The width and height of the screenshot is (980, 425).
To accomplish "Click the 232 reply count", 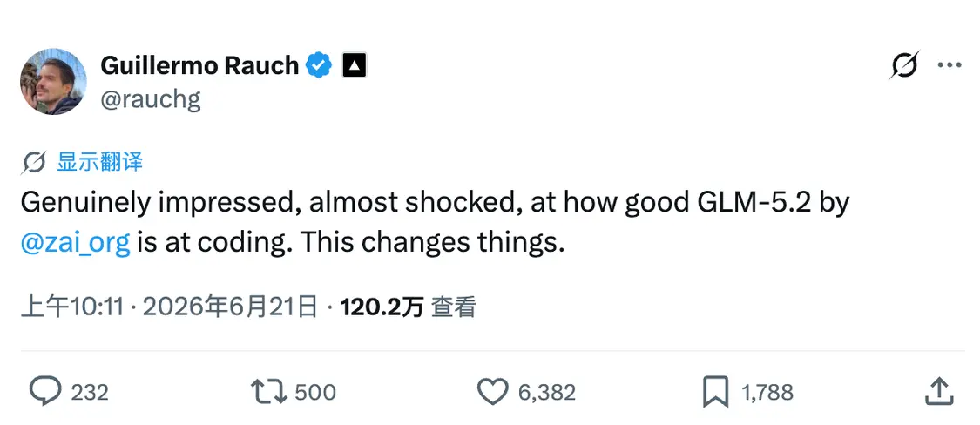I will pos(90,393).
